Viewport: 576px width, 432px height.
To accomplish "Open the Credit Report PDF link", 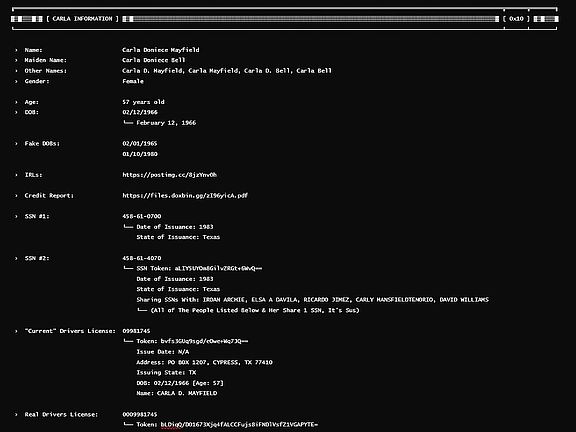I will coord(185,196).
